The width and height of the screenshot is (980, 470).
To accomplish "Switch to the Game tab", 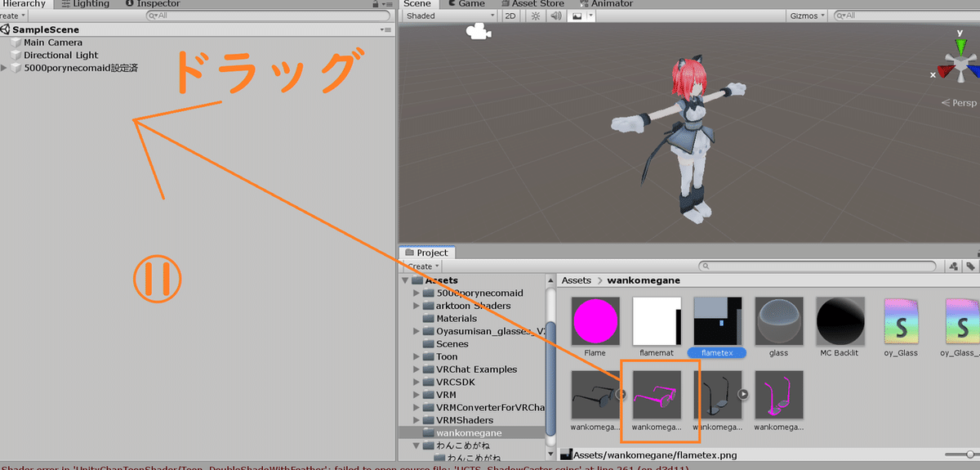I will (465, 4).
